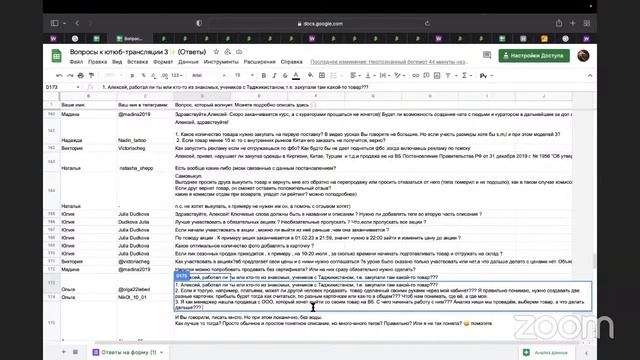The image size is (640, 360).
Task: Star the document title
Action: (216, 52)
